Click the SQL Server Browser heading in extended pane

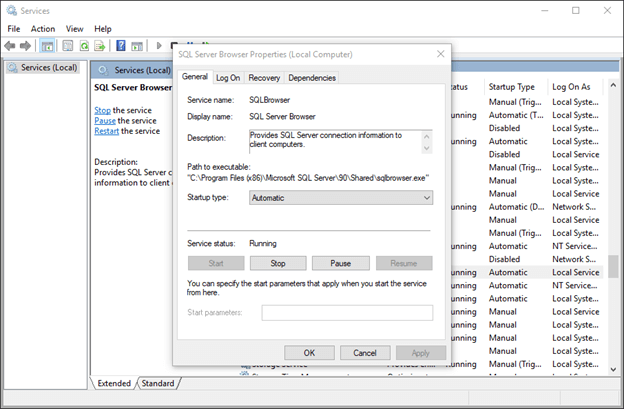[x=133, y=88]
